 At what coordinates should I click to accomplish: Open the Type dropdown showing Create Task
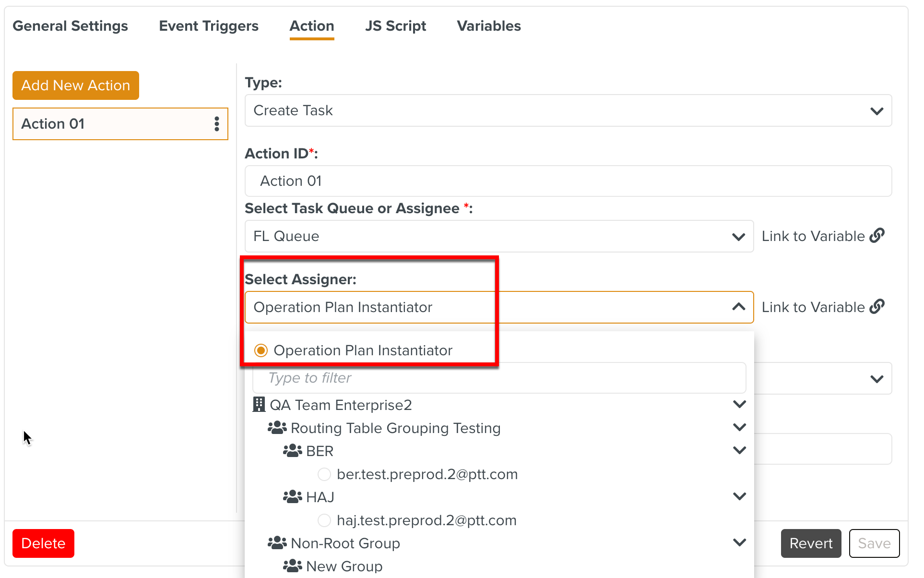point(568,110)
